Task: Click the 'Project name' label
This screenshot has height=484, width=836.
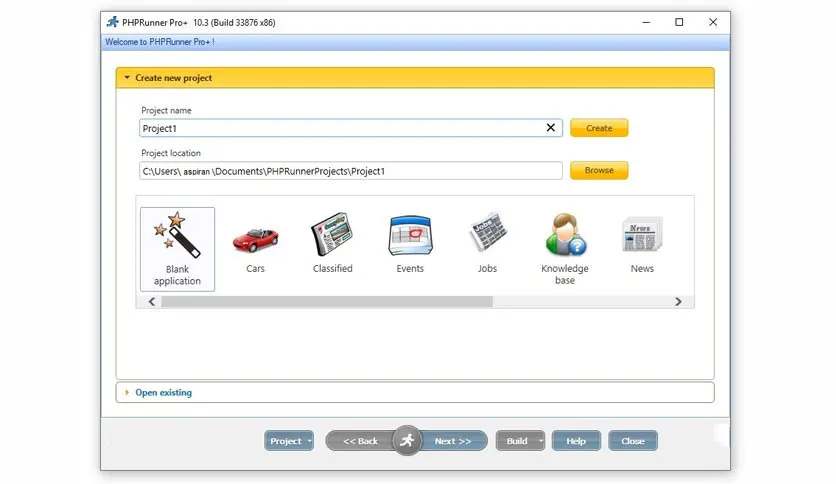Action: tap(166, 110)
